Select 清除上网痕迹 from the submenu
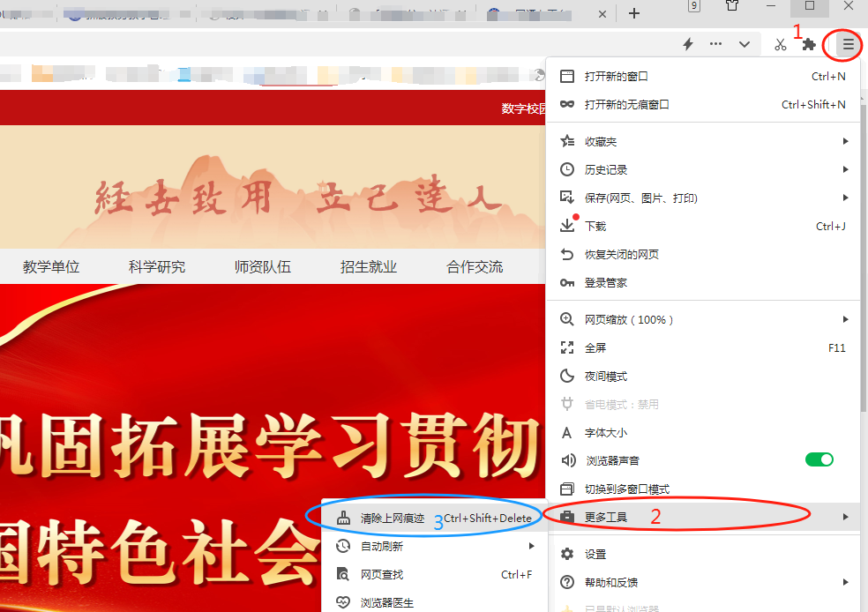This screenshot has height=612, width=868. pos(393,518)
